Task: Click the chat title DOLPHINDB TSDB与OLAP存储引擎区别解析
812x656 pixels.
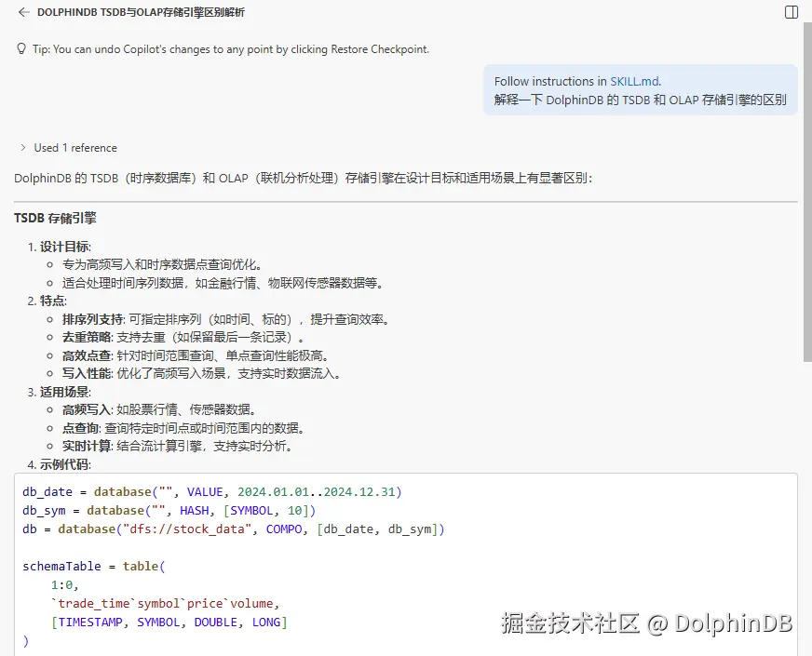Action: [x=141, y=12]
